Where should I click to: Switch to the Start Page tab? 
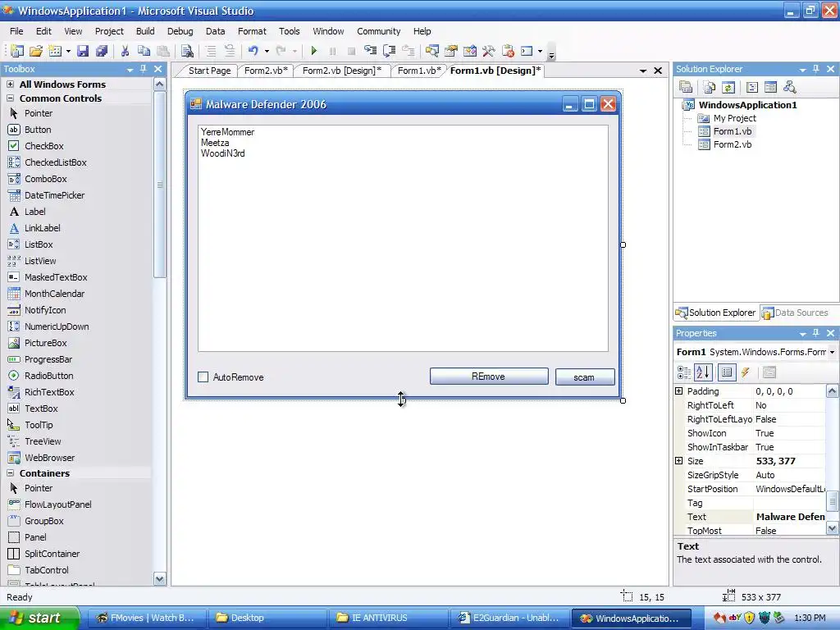pos(209,71)
